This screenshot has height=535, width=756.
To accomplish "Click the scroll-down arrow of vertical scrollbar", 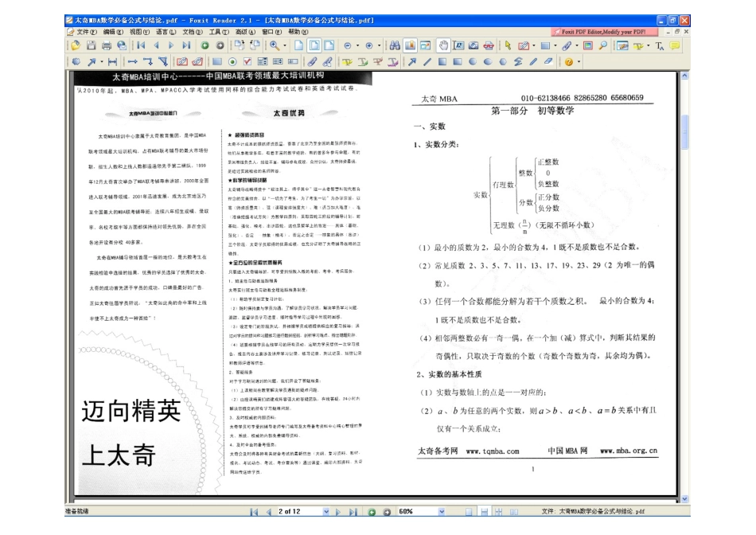I will 684,499.
